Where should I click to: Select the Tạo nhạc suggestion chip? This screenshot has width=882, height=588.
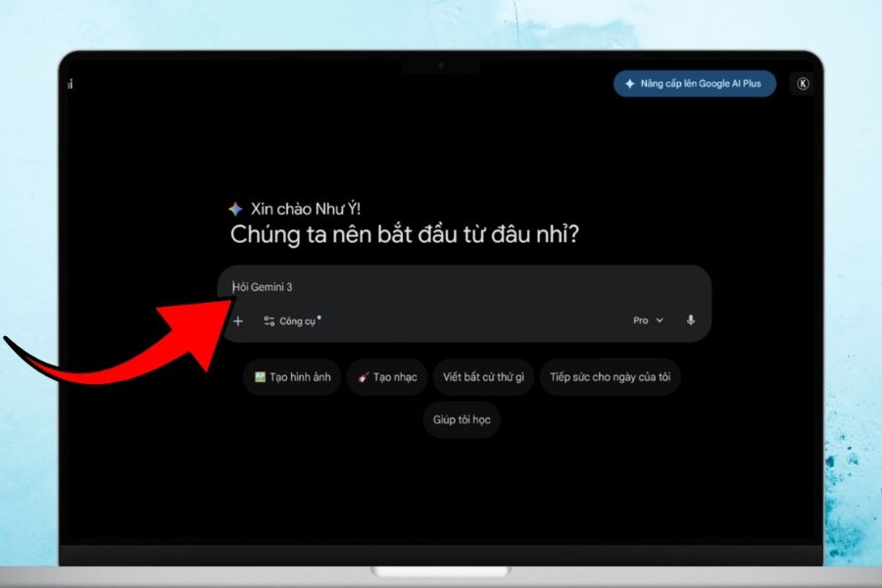point(387,377)
